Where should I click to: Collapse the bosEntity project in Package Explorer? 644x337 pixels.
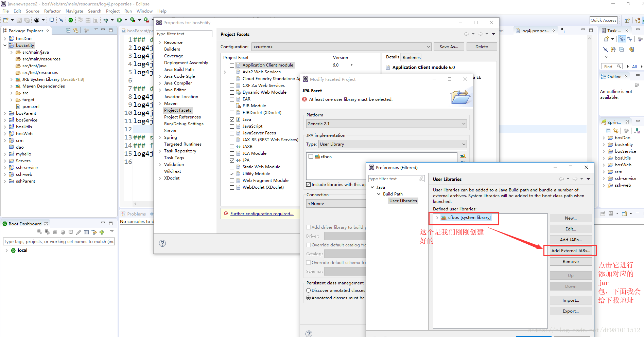(x=5, y=45)
